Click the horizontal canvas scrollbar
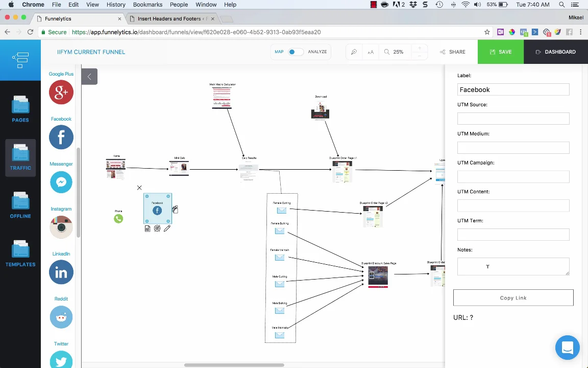Screen dimensions: 588x368 tap(234, 365)
